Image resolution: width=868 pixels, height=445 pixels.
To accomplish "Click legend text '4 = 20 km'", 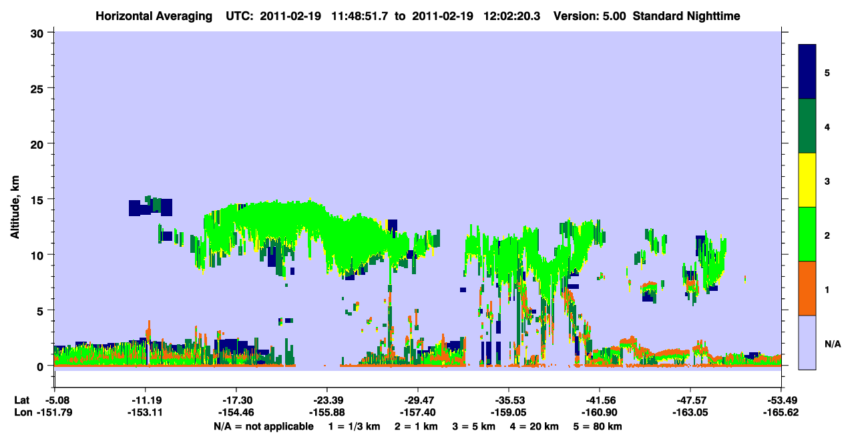I will tap(536, 426).
